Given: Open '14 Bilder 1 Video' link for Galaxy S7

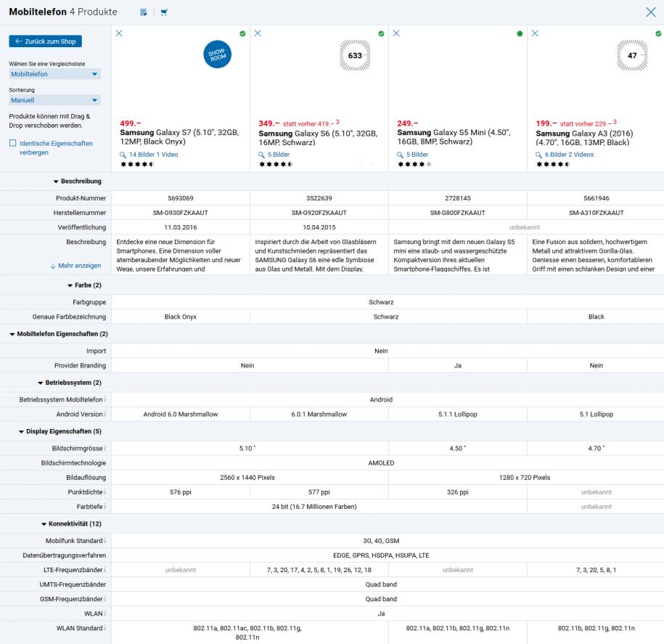Looking at the screenshot, I should tap(153, 155).
